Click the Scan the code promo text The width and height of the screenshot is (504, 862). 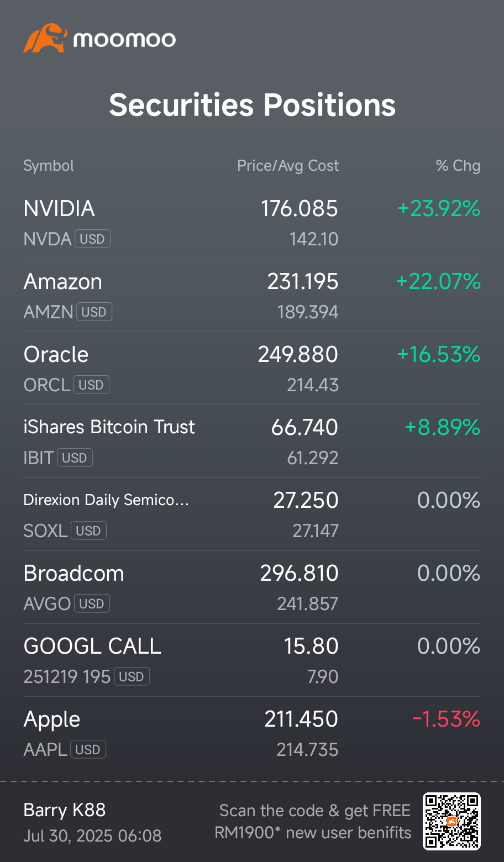[313, 822]
